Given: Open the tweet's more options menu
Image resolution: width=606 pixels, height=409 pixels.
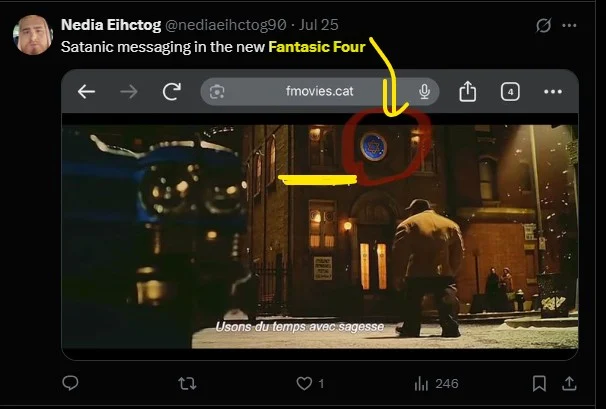Looking at the screenshot, I should [x=569, y=26].
